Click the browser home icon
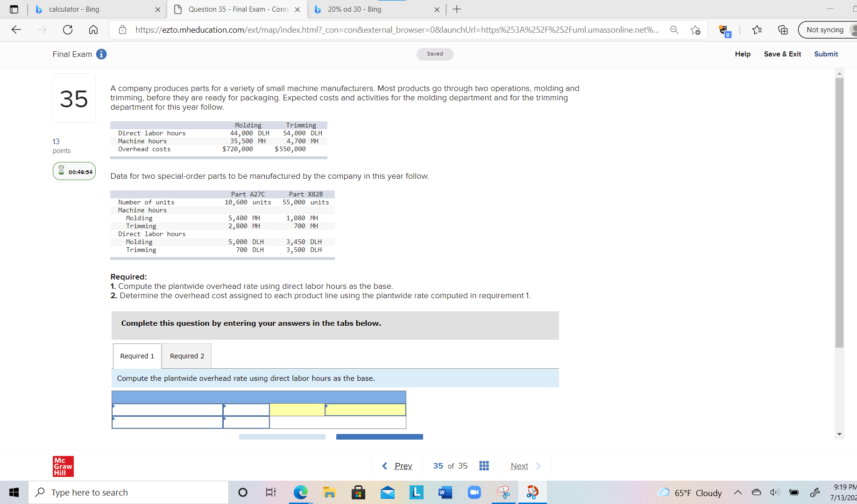The height and width of the screenshot is (504, 857). (x=93, y=29)
